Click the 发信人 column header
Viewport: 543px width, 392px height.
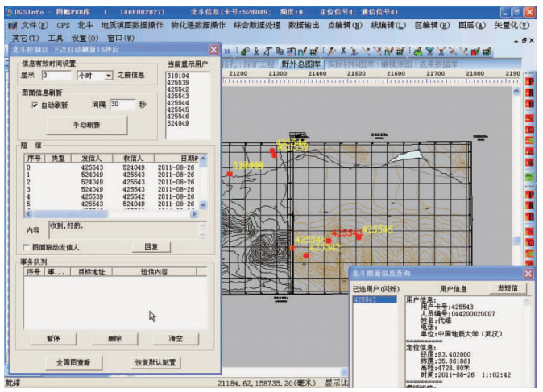[92, 158]
